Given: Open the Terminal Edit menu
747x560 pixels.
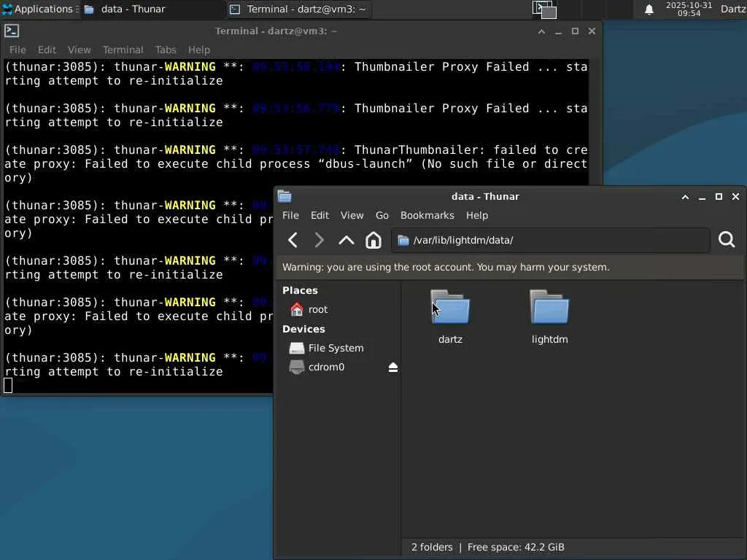Looking at the screenshot, I should click(47, 50).
